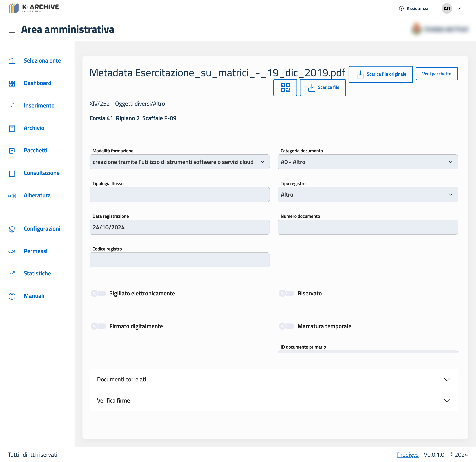The image size is (476, 462).
Task: Toggle Firmato digitalmente switch
Action: 98,326
